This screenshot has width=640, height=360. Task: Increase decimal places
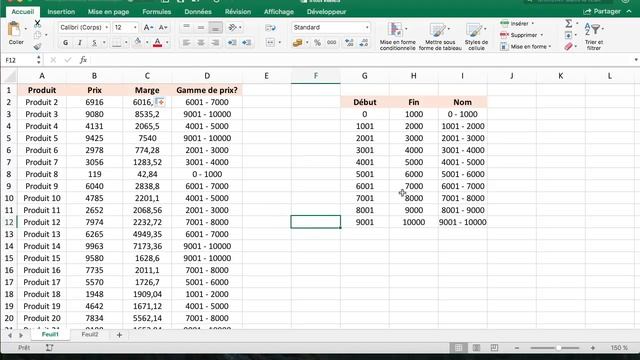click(349, 42)
